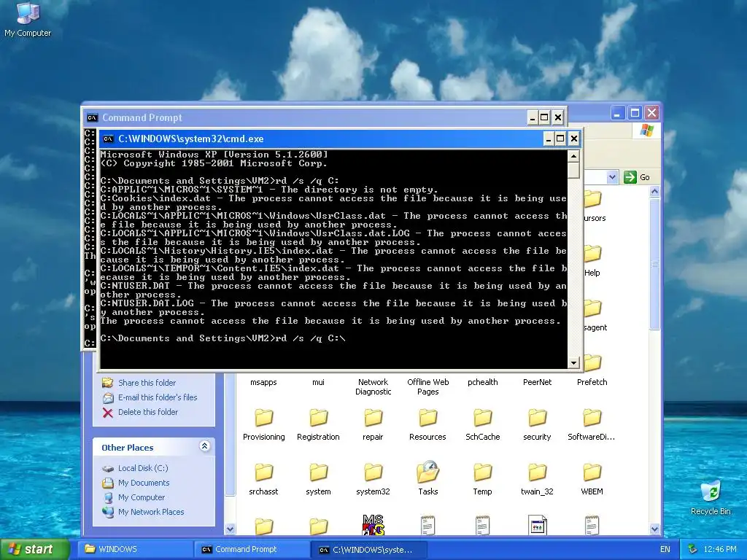
Task: Click Explorer scrollbar down arrow
Action: (654, 529)
